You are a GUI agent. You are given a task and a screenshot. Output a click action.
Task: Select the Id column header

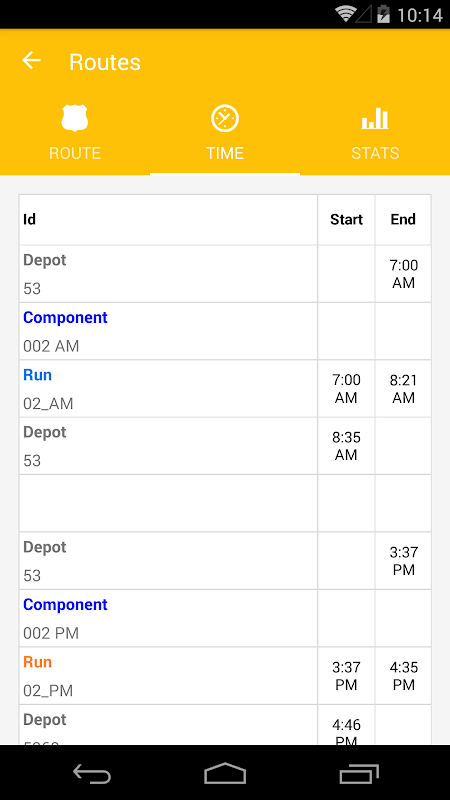click(30, 219)
